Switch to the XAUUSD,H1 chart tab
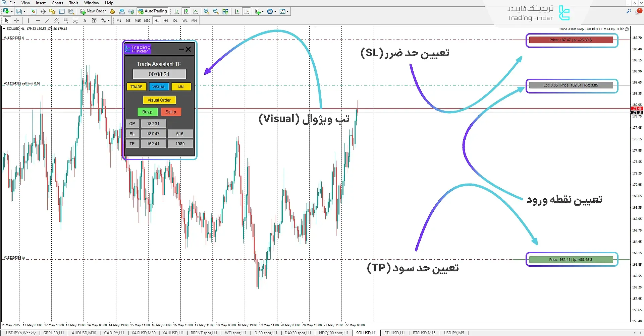This screenshot has height=336, width=644. click(x=173, y=333)
